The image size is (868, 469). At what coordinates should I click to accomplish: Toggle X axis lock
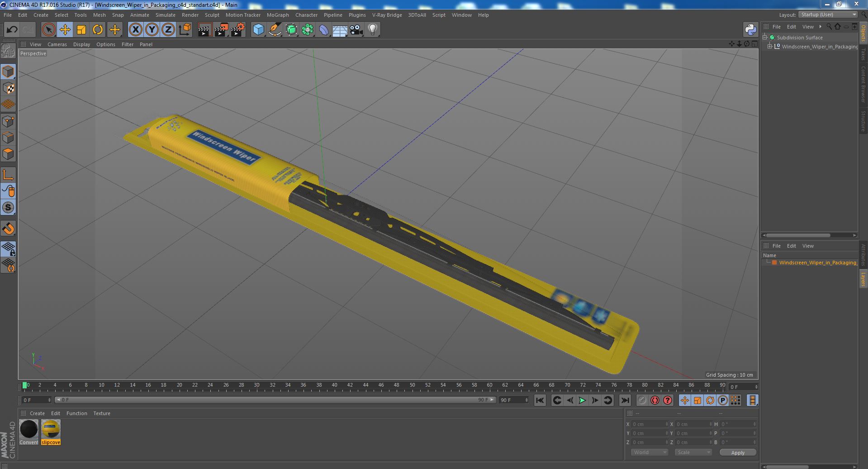pos(135,30)
